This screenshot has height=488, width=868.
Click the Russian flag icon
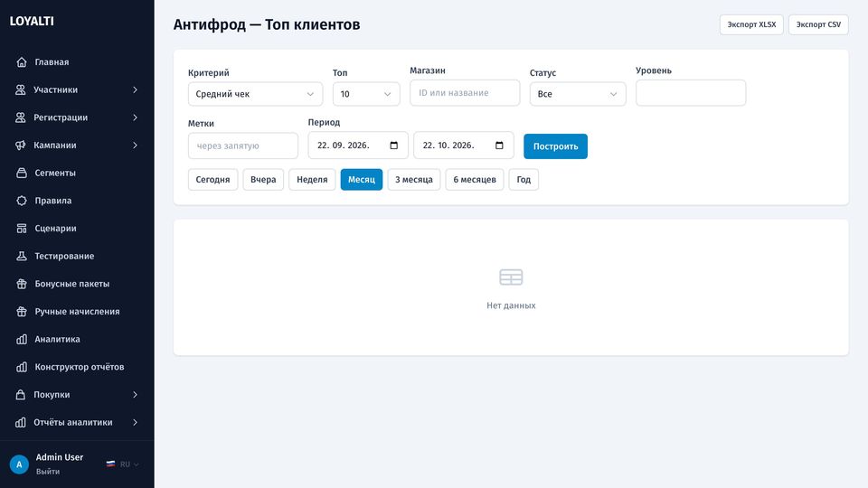pos(110,465)
